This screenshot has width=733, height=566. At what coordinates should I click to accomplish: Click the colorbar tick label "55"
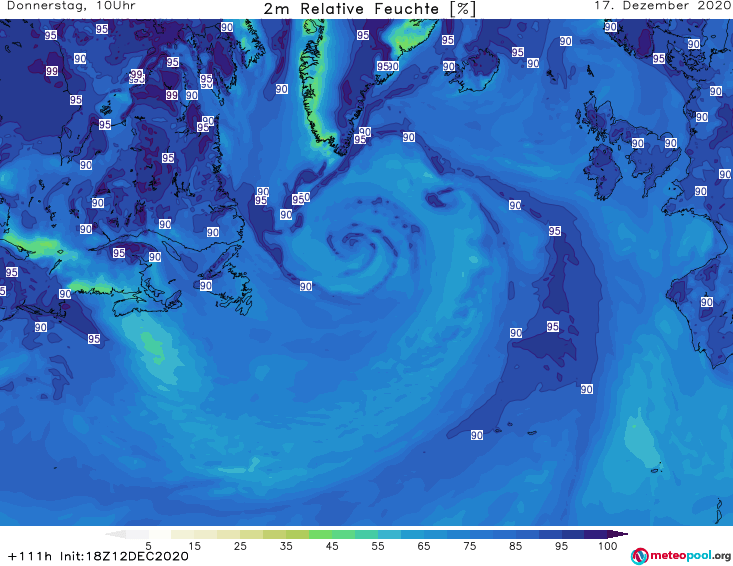point(378,546)
